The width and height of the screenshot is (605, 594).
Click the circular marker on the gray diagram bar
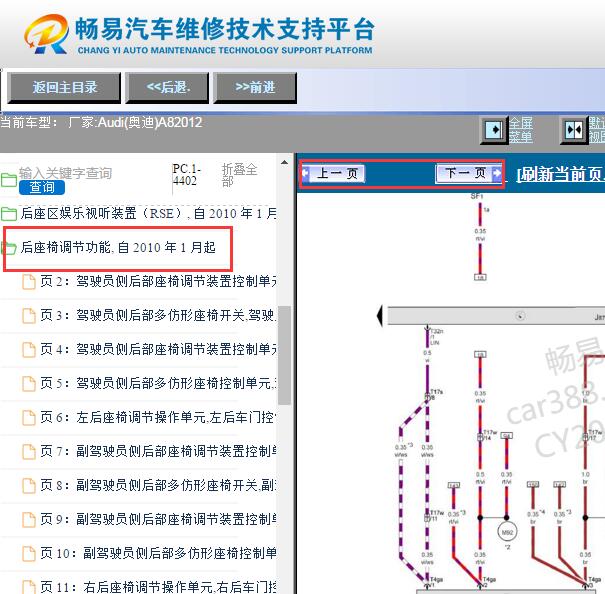(x=520, y=316)
